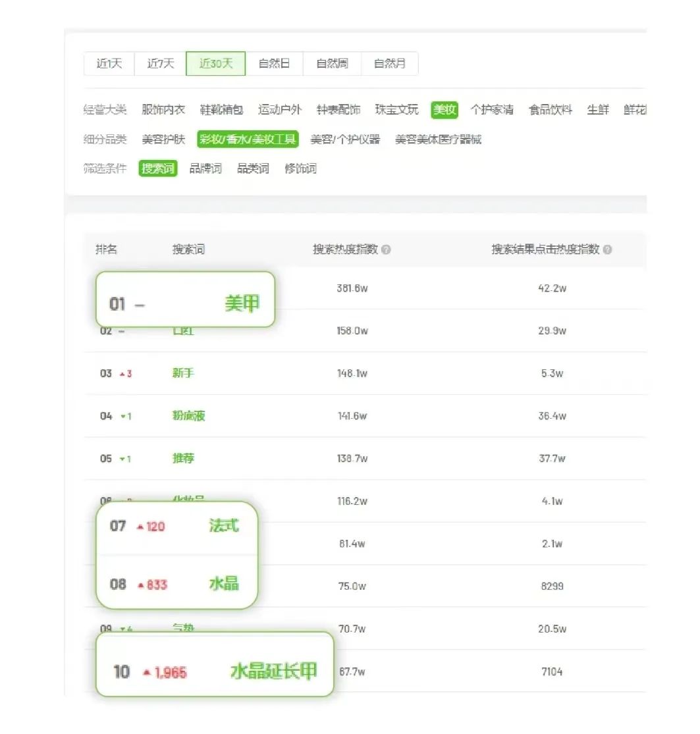The width and height of the screenshot is (700, 734).
Task: Click the 141.6w search heat value
Action: pyautogui.click(x=352, y=416)
